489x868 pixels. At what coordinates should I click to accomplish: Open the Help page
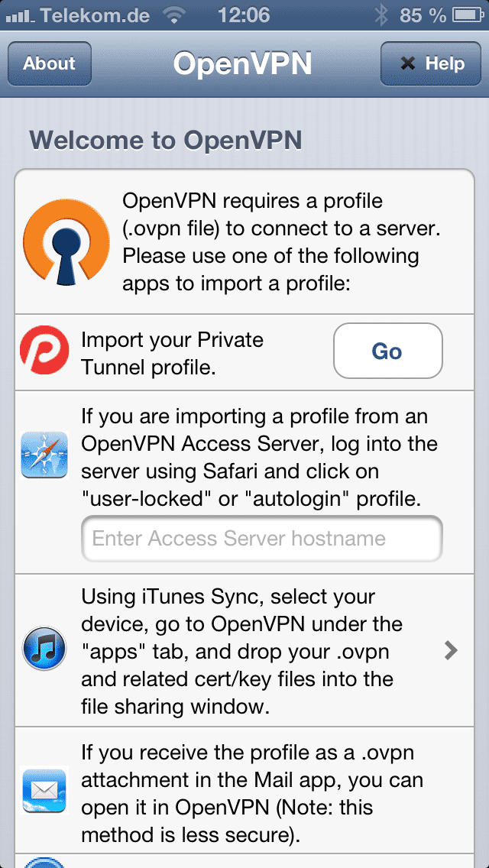click(x=431, y=63)
